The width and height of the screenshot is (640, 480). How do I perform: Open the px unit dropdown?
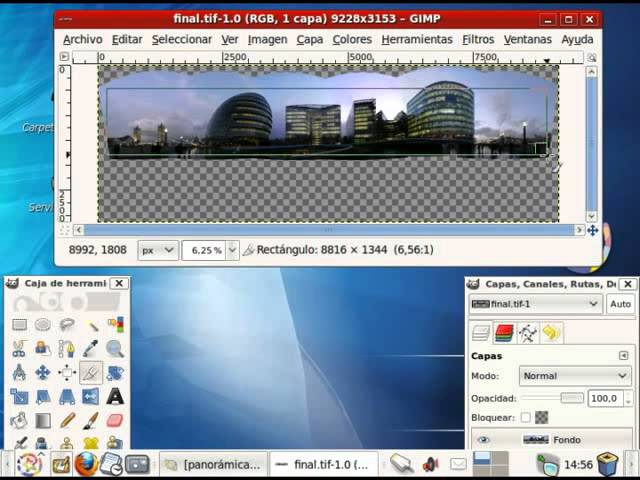point(158,250)
